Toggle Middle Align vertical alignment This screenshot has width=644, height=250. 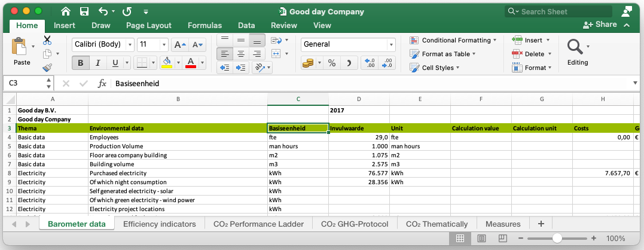click(x=241, y=40)
